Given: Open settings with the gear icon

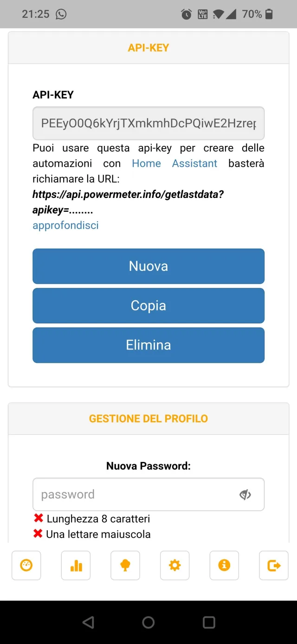Looking at the screenshot, I should coord(174,565).
